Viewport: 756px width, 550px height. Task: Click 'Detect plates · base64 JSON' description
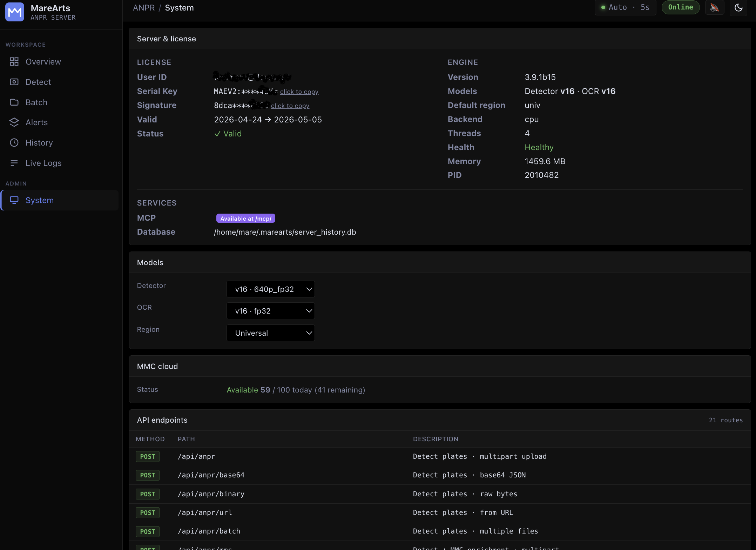click(x=469, y=475)
